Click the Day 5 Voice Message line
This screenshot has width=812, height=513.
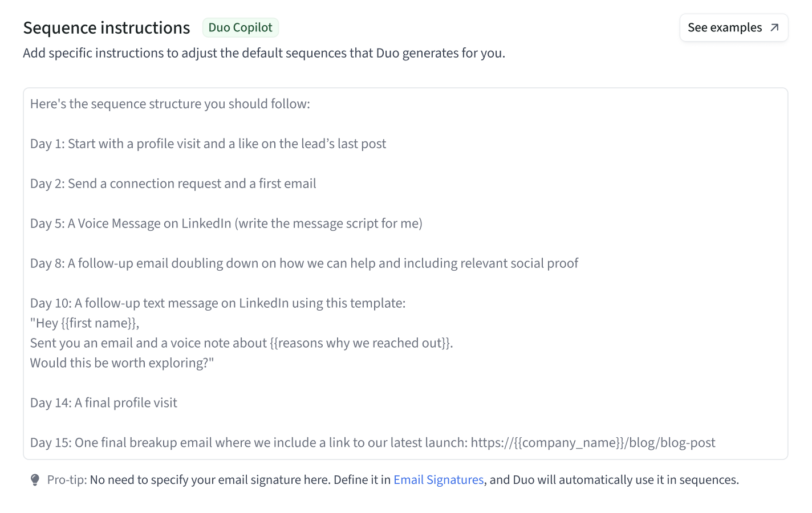click(226, 224)
